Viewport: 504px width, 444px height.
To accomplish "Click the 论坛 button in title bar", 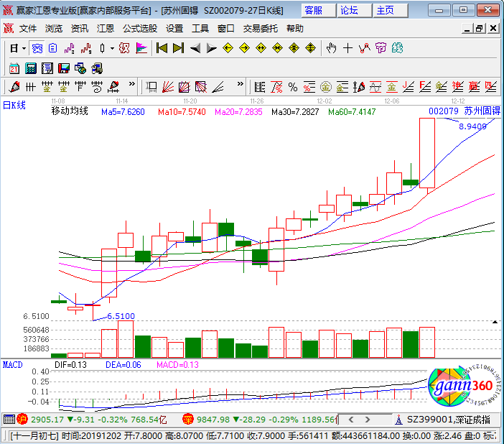I will click(x=354, y=10).
